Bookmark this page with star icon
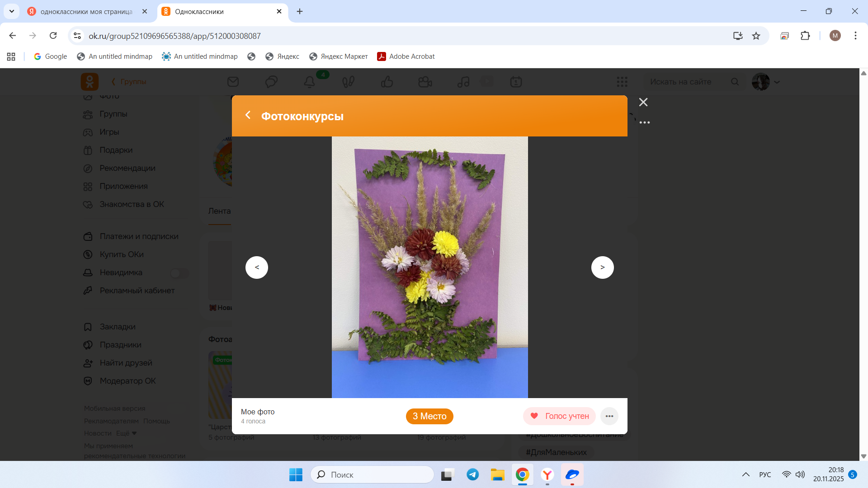The width and height of the screenshot is (868, 488). point(756,36)
